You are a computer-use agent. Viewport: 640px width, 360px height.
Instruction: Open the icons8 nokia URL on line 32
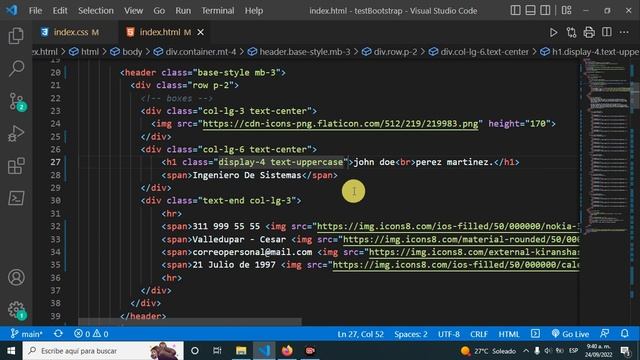click(x=448, y=226)
